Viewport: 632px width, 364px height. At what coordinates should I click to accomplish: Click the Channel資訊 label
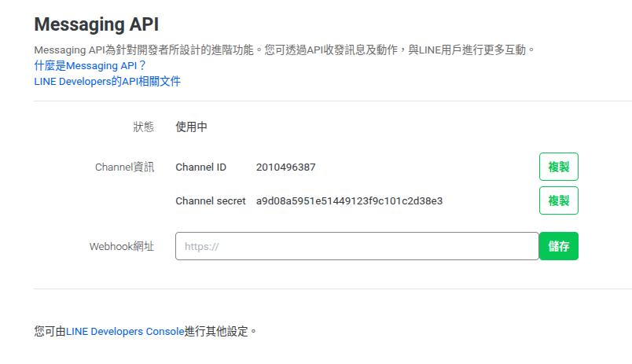tap(124, 167)
